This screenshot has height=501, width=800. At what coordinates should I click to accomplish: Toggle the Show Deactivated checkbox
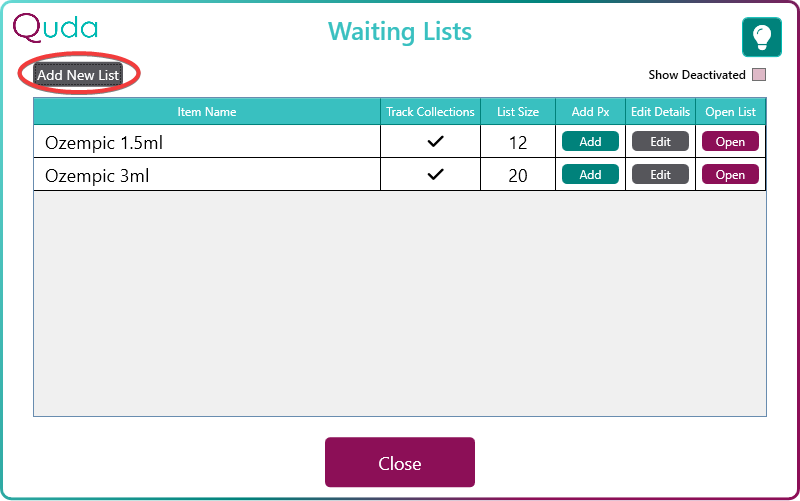(x=759, y=75)
